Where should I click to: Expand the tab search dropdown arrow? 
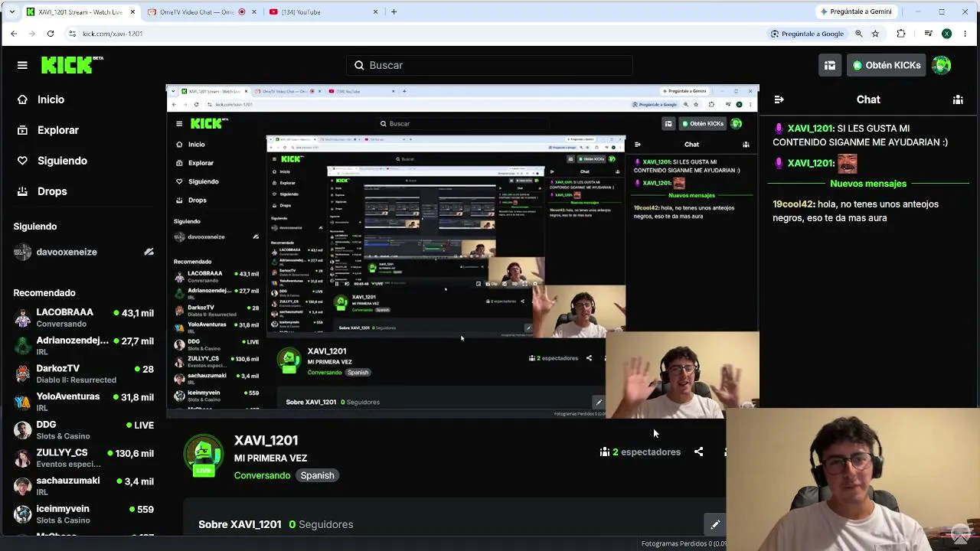coord(11,11)
